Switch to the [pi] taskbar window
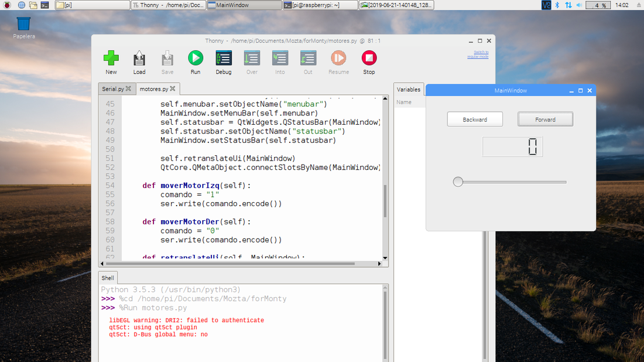The width and height of the screenshot is (644, 362). pyautogui.click(x=92, y=5)
